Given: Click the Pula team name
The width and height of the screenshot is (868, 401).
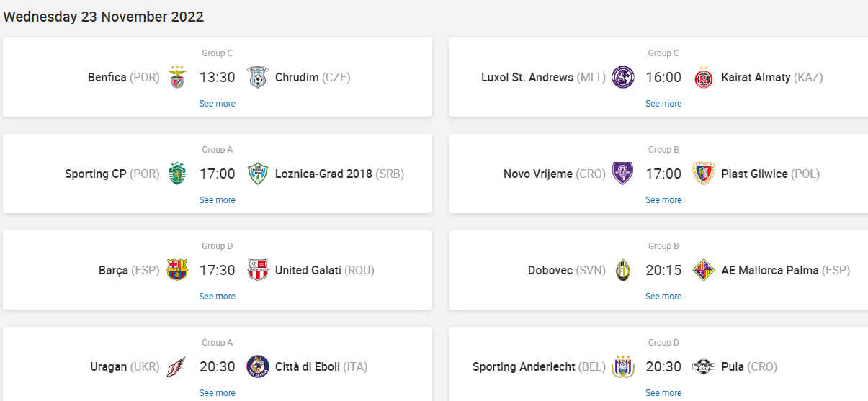Looking at the screenshot, I should (x=733, y=366).
